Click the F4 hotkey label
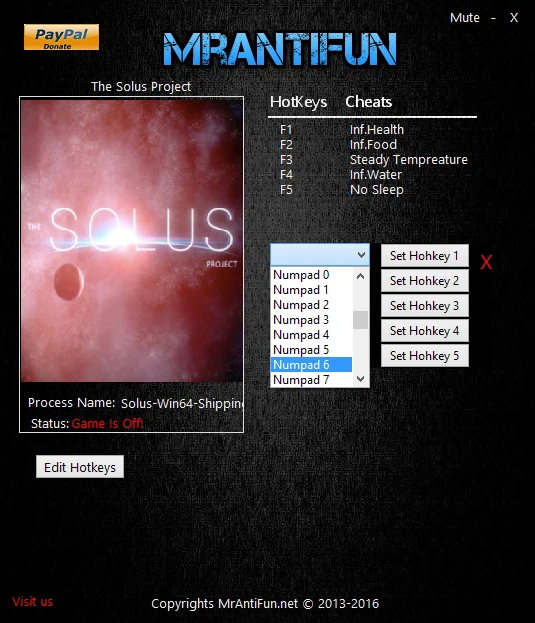The image size is (535, 623). (286, 175)
